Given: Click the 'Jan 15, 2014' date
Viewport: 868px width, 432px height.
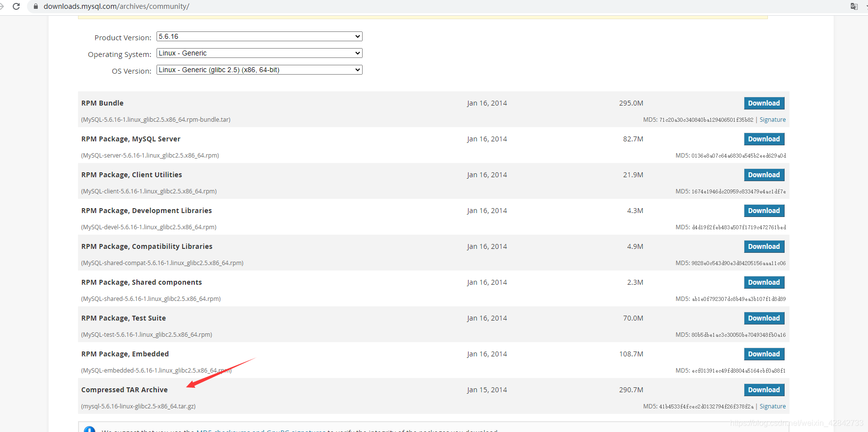Looking at the screenshot, I should pos(487,390).
